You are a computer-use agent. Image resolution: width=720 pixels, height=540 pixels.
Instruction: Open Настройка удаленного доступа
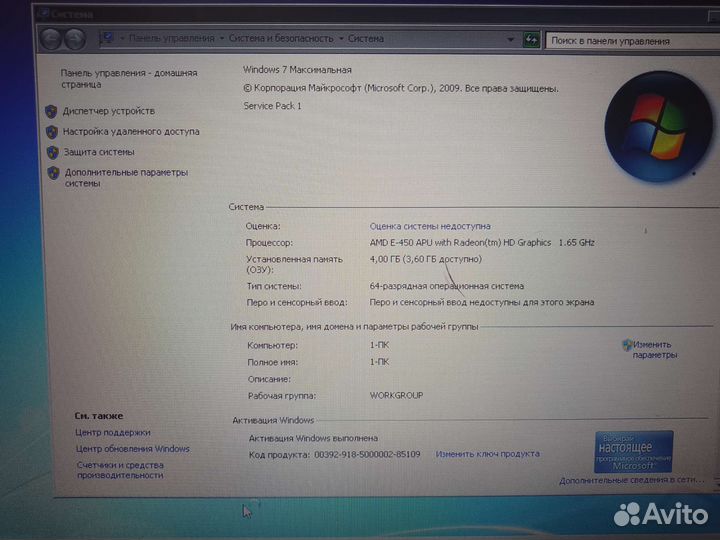click(131, 132)
